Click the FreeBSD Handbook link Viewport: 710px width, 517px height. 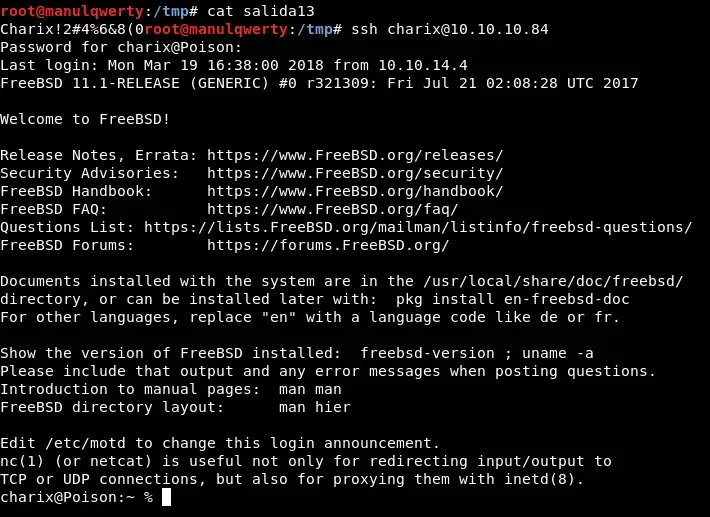coord(355,191)
